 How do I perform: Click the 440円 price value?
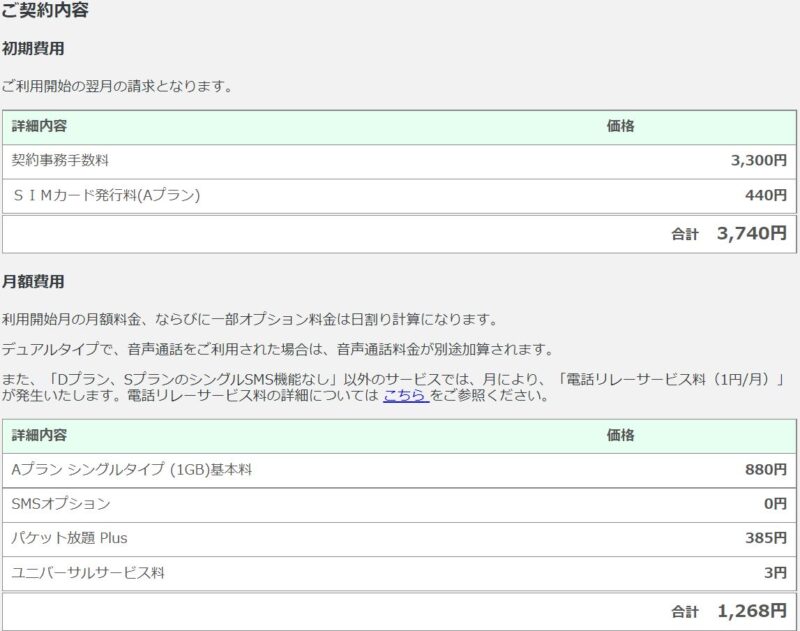(x=766, y=195)
